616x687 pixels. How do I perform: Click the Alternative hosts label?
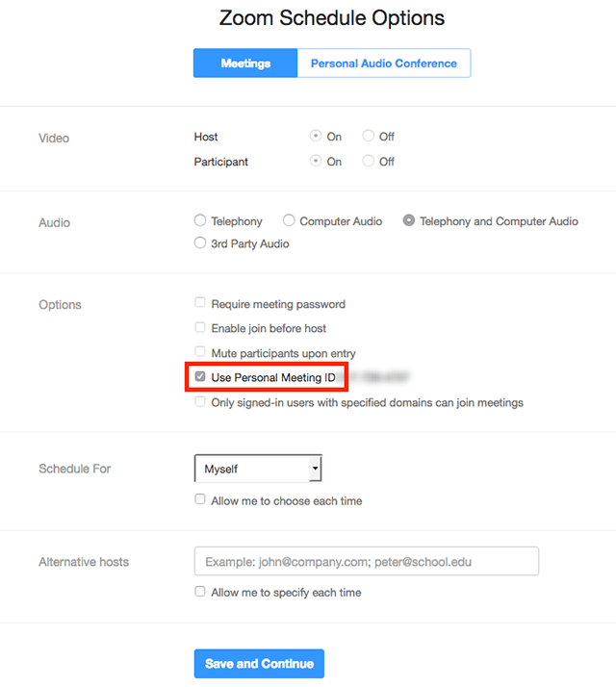pos(84,562)
